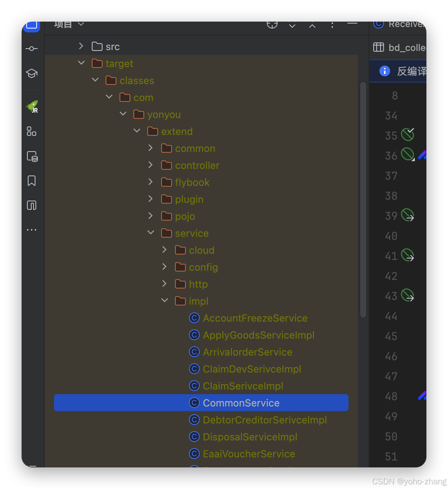Click the Commit tool window icon
Viewport: 448px width, 489px height.
pos(32,48)
